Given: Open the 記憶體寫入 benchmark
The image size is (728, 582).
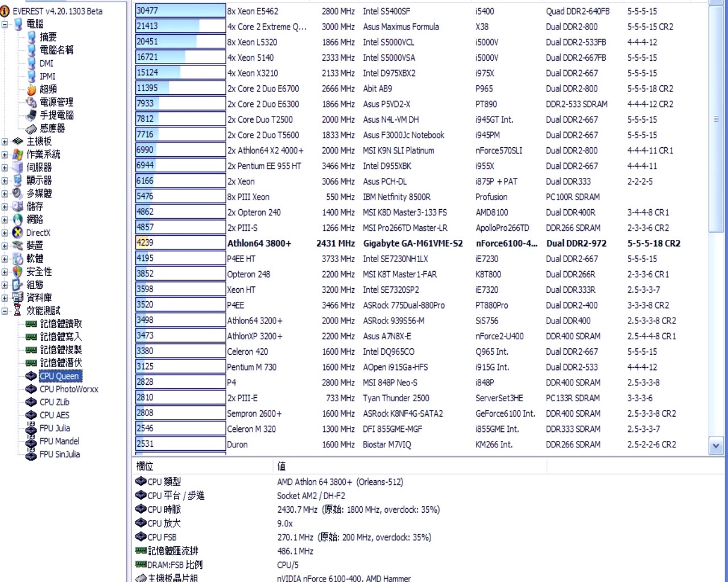Looking at the screenshot, I should 61,336.
